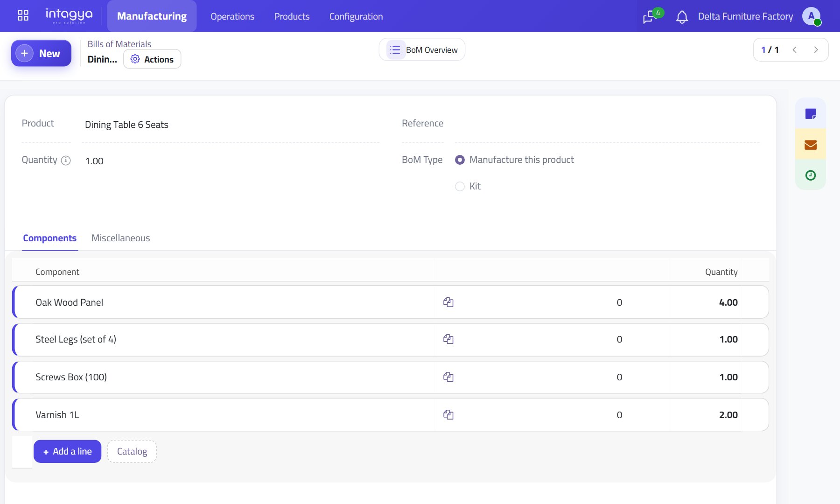Click the copy icon for Varnish 1L row
The width and height of the screenshot is (840, 504).
[x=448, y=415]
